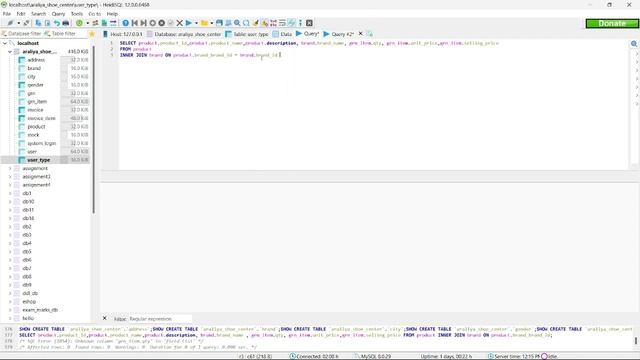Click the Regular expression filter field

159,319
